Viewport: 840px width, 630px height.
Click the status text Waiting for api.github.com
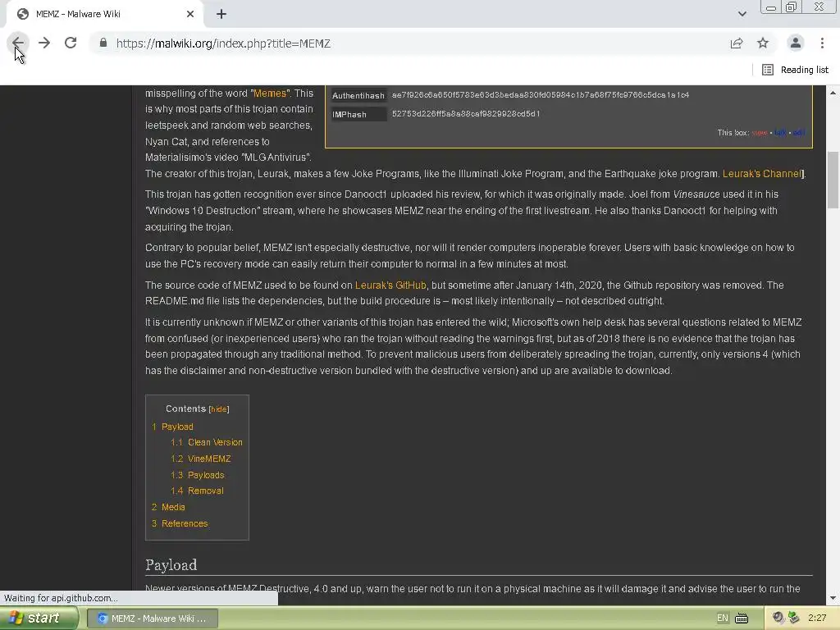[x=61, y=598]
